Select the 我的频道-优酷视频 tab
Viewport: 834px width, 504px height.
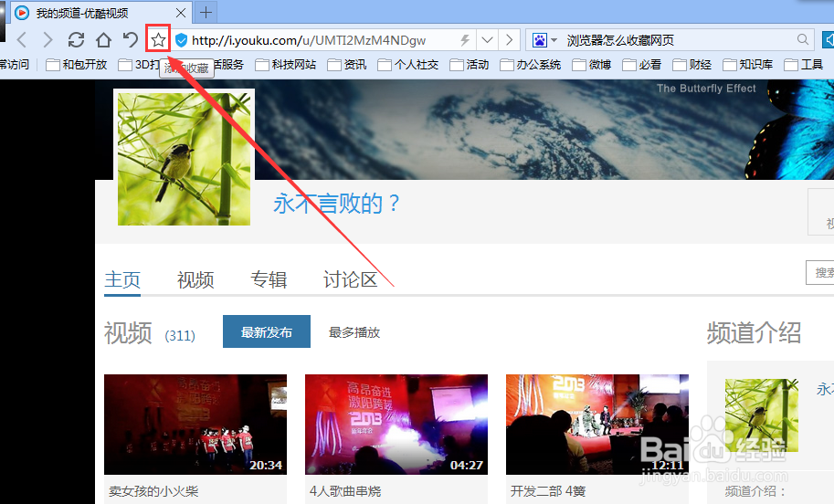click(100, 13)
